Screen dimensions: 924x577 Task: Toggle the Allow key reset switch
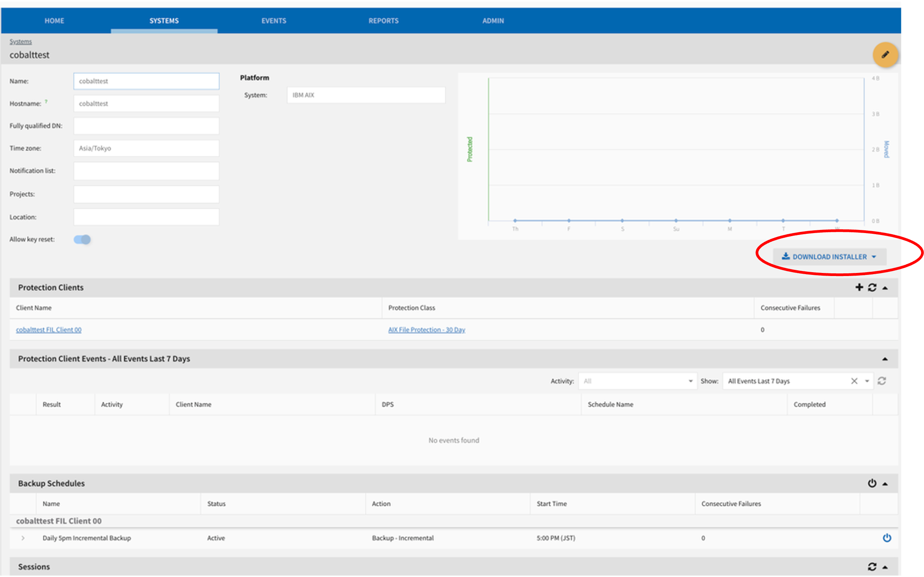[x=82, y=240]
